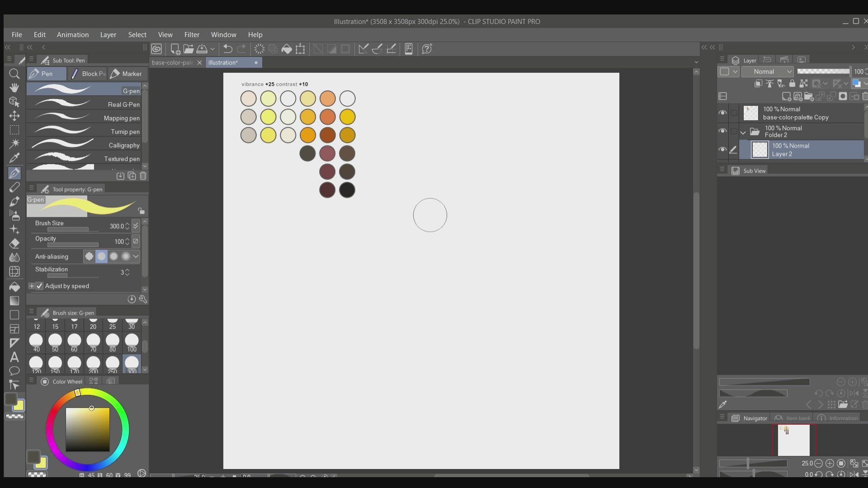Click the Undo icon in command bar
Image resolution: width=868 pixels, height=488 pixels.
[228, 49]
